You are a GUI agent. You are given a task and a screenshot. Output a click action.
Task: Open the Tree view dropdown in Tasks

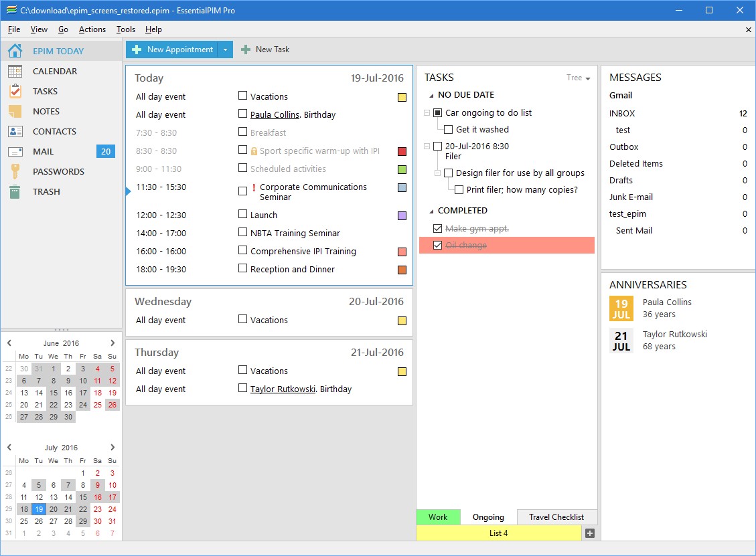coord(578,78)
